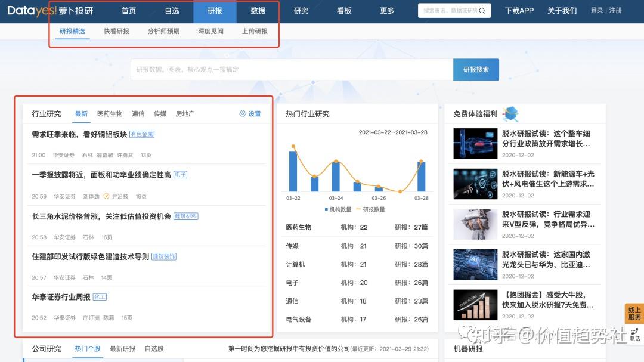Click 电气设备 row in 热门行业研究

(x=357, y=319)
